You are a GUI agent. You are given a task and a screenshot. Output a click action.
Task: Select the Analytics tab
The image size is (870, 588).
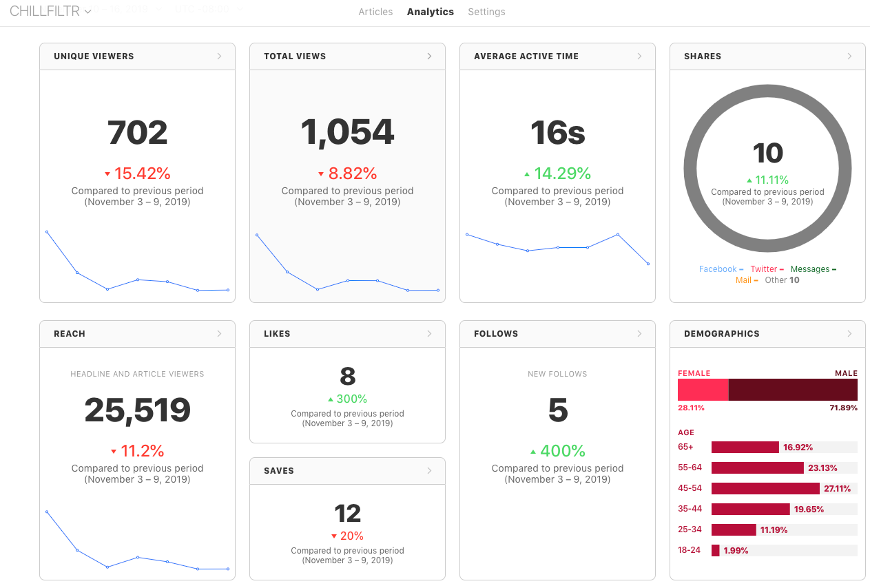(x=431, y=12)
